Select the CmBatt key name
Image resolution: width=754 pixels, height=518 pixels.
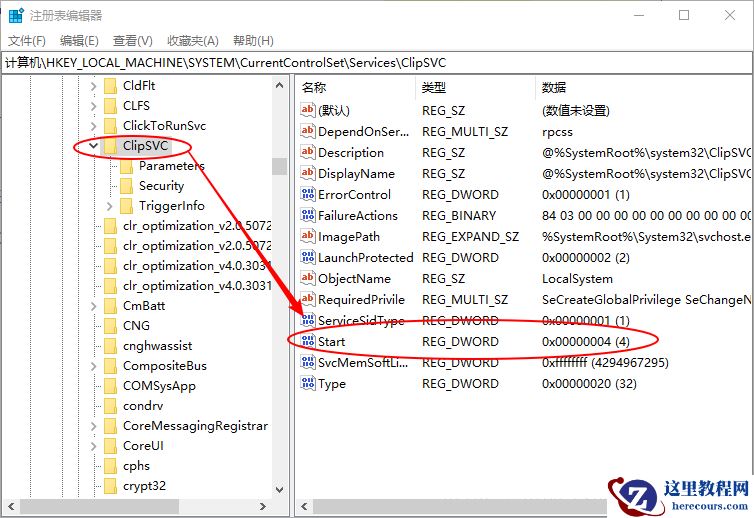tap(144, 306)
